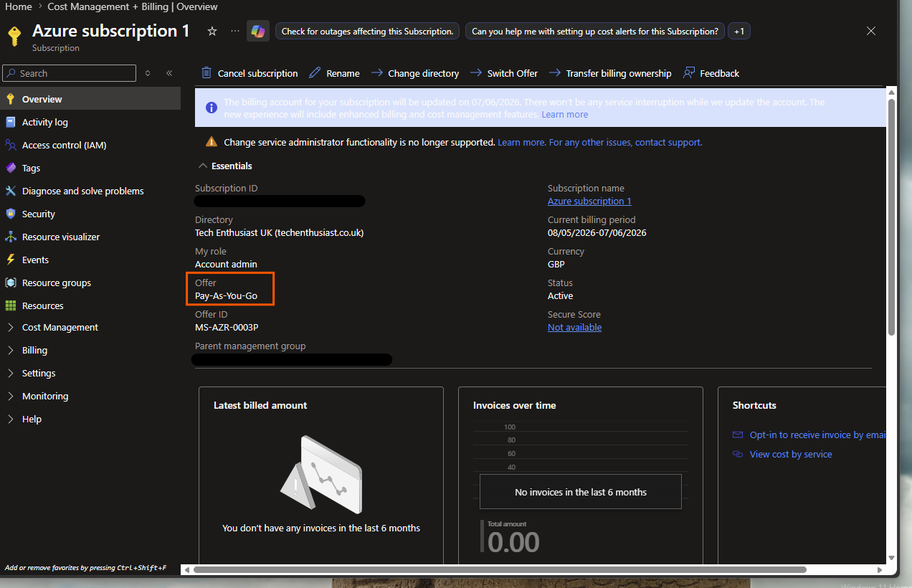The width and height of the screenshot is (912, 588).
Task: Open Learn more link in billing banner
Action: tap(564, 115)
